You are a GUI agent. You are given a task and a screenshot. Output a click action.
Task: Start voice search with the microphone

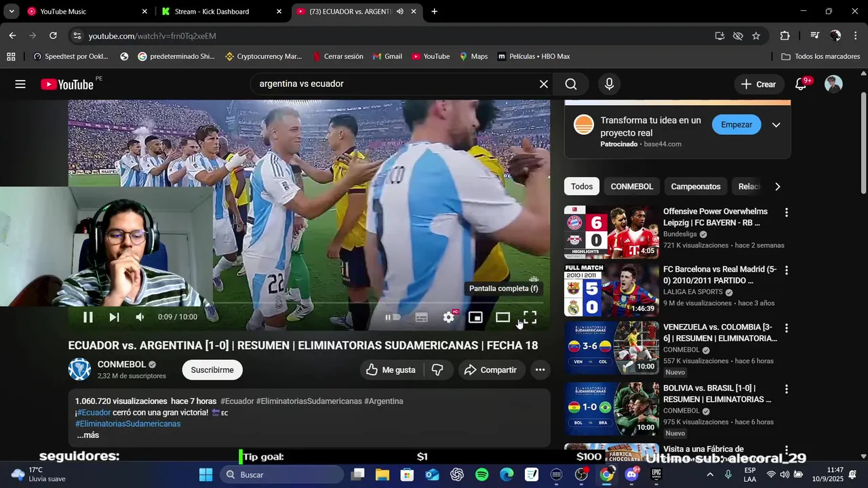tap(609, 84)
